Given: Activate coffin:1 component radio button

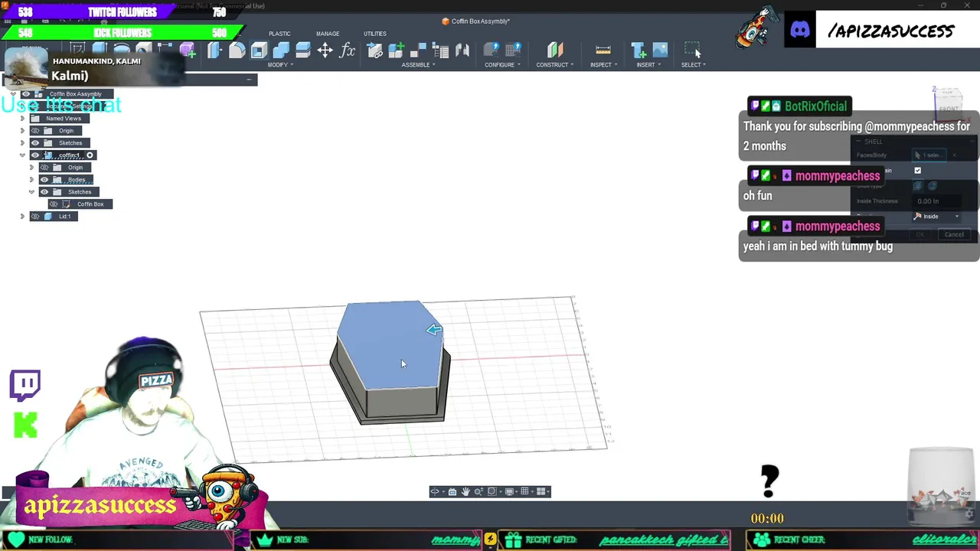Looking at the screenshot, I should click(x=90, y=155).
